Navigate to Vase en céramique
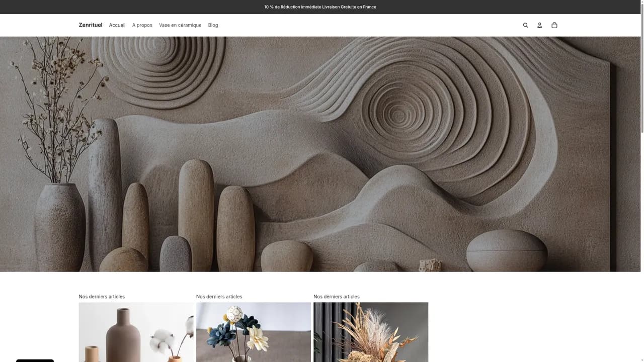Image resolution: width=644 pixels, height=362 pixels. tap(180, 25)
